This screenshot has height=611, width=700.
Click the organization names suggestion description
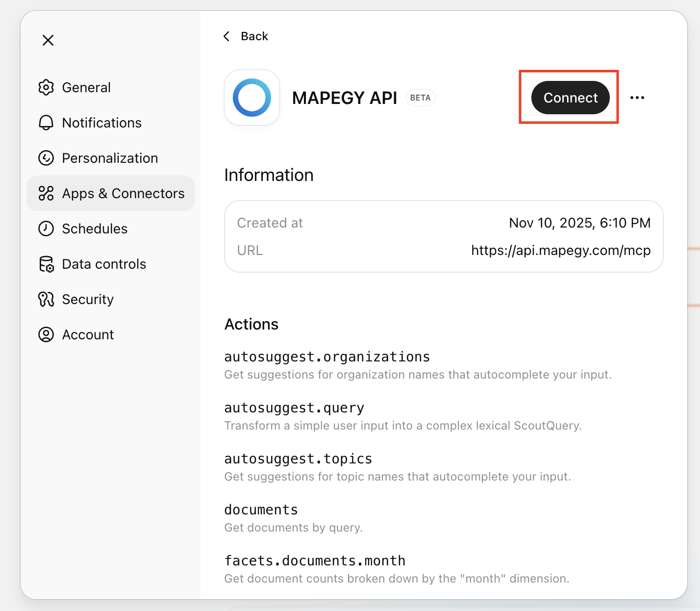tap(418, 375)
